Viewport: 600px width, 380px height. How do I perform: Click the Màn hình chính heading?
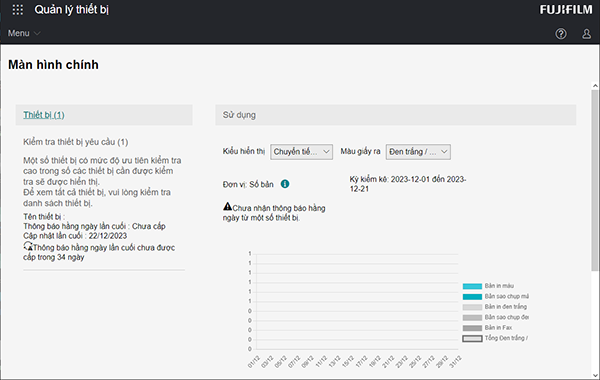53,65
